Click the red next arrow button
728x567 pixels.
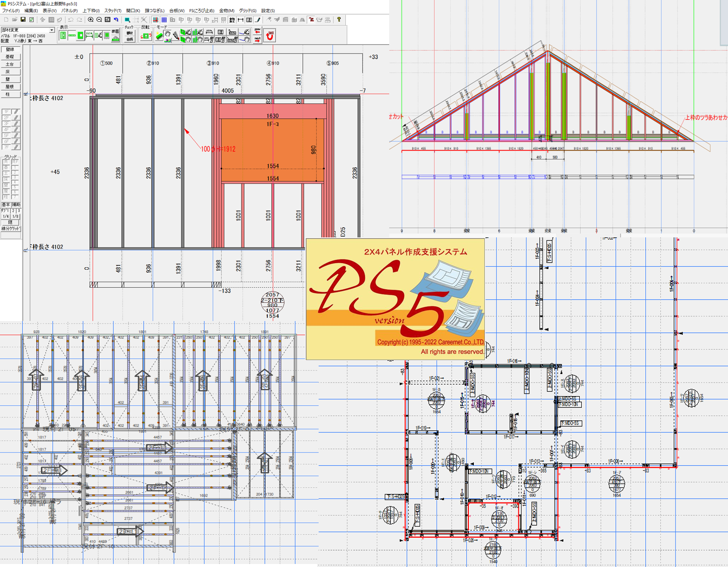coord(258,39)
